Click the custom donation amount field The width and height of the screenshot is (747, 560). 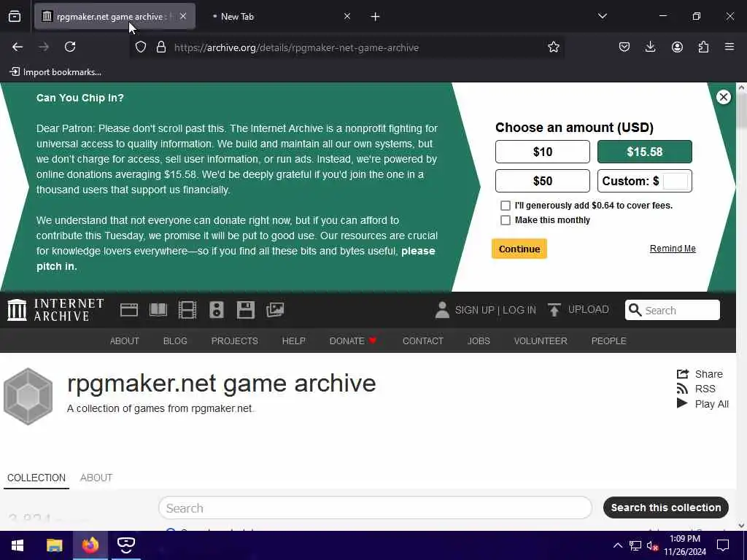[x=675, y=181]
